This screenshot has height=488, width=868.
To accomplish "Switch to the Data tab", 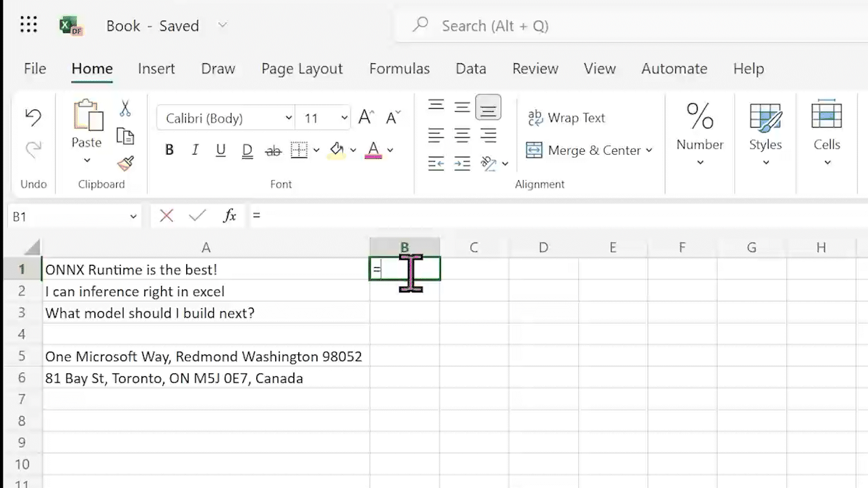I will click(471, 69).
